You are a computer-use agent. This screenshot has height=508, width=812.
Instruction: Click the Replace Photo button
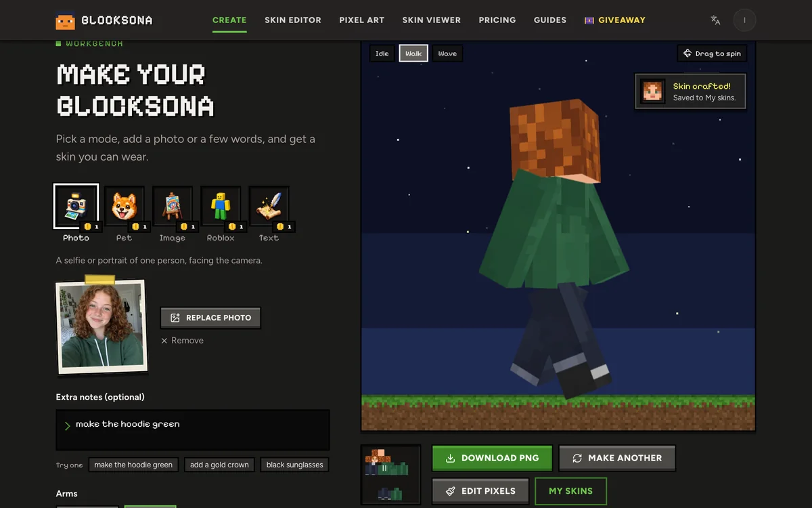pyautogui.click(x=210, y=318)
